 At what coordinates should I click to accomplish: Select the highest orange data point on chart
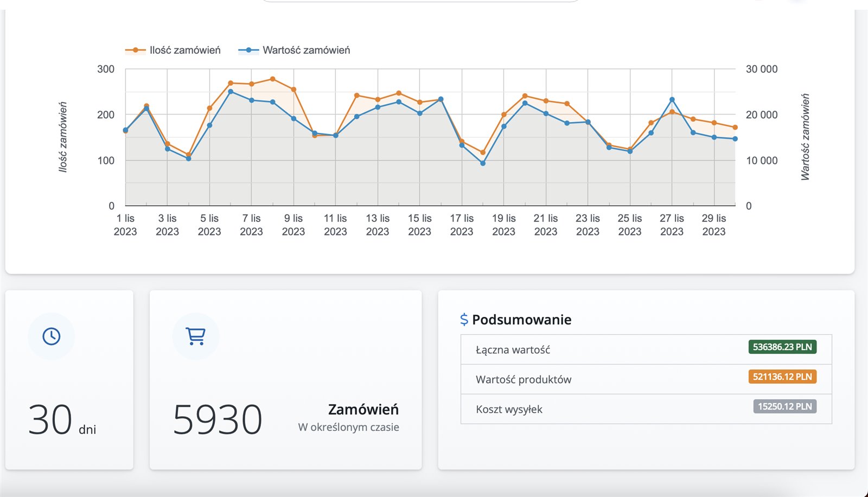click(x=272, y=79)
